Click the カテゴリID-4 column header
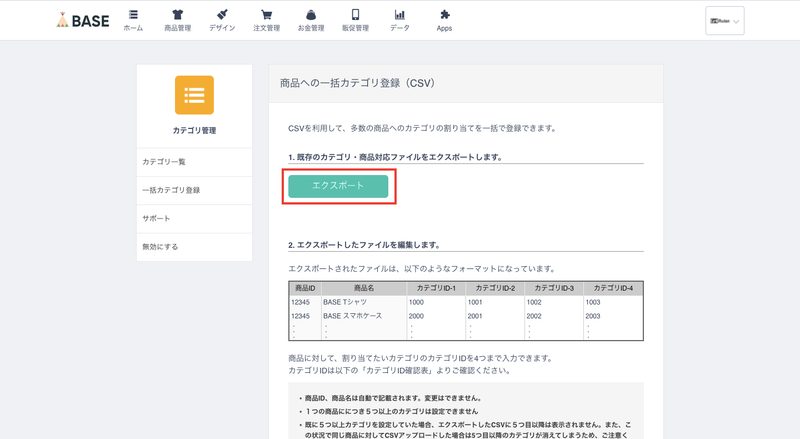Viewport: 800px width, 439px height. click(x=613, y=288)
